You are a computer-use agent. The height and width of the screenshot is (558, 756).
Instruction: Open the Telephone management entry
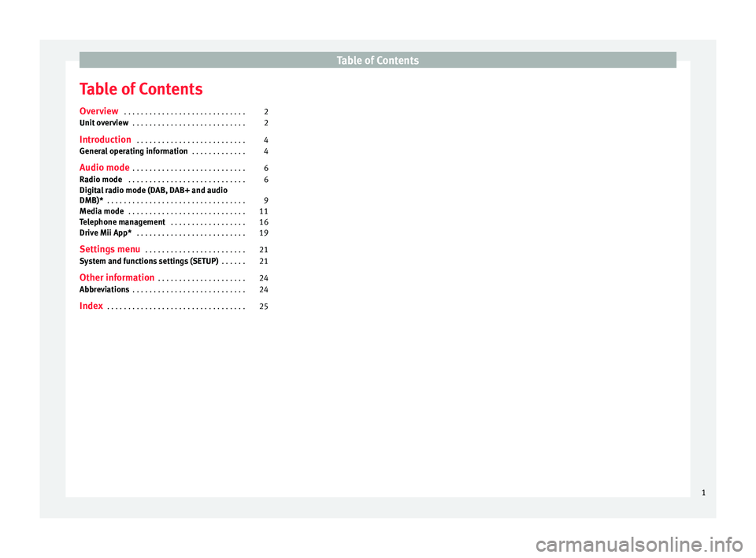(122, 223)
